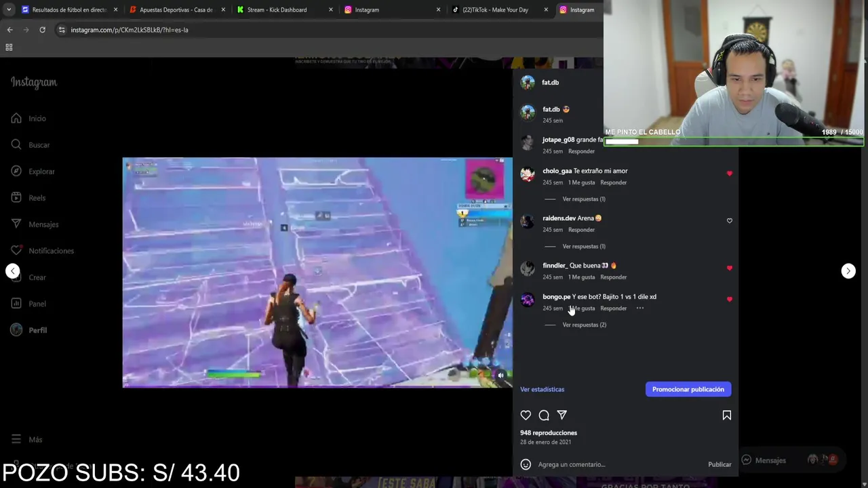
Task: Open the emoji picker for comment
Action: click(x=526, y=464)
